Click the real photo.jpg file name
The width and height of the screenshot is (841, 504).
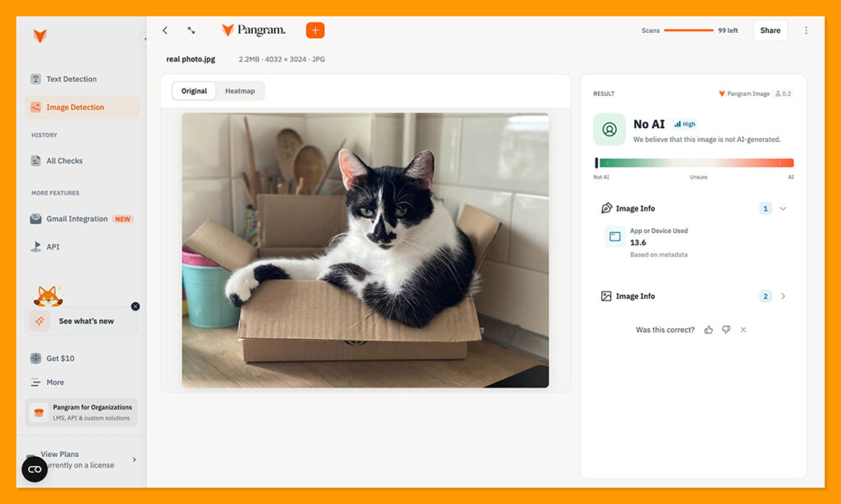pos(191,59)
